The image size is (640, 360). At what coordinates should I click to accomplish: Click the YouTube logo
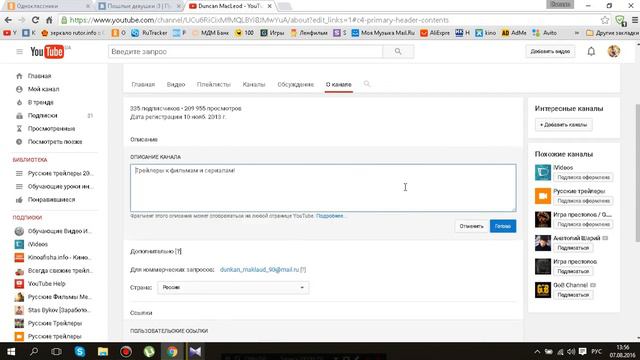coord(47,52)
